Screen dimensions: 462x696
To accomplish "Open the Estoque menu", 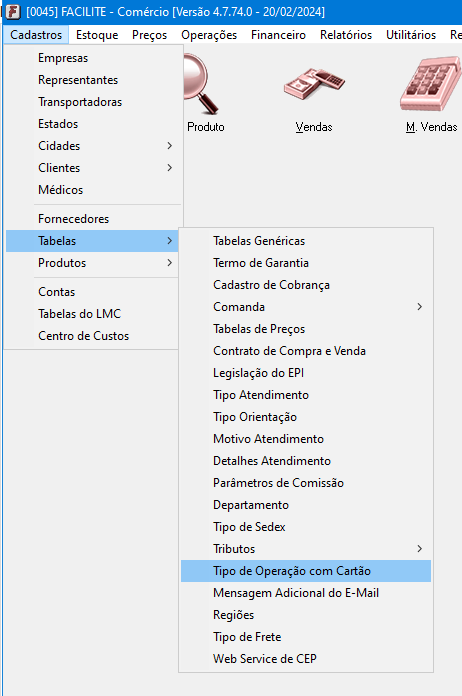I will 97,35.
